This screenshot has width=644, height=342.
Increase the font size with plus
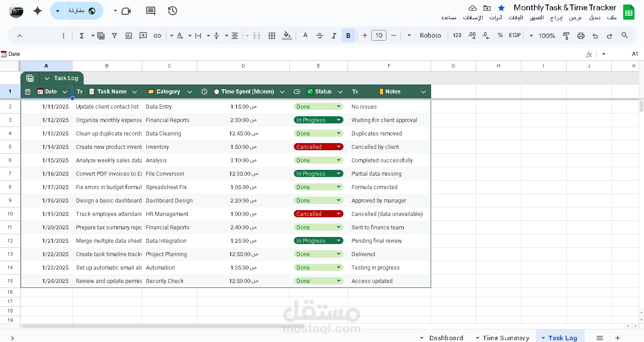[x=365, y=35]
